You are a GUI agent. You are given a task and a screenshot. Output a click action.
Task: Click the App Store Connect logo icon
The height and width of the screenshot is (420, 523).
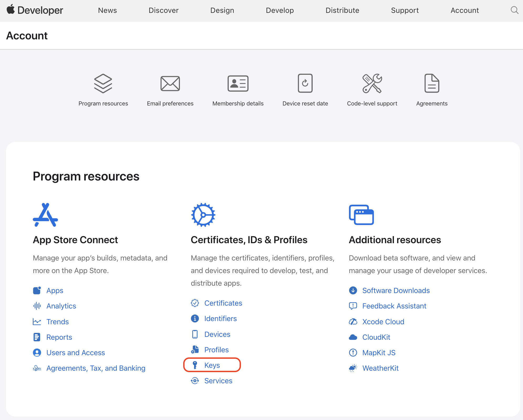click(x=45, y=215)
